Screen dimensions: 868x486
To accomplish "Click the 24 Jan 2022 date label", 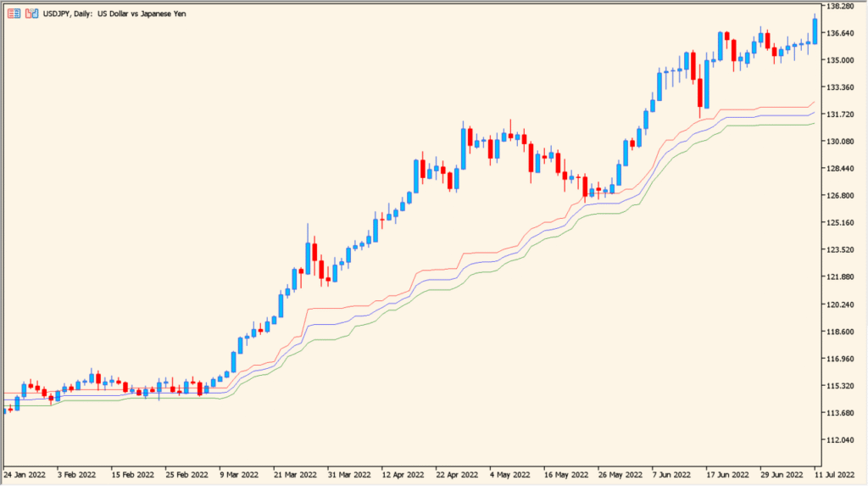I will pyautogui.click(x=25, y=475).
